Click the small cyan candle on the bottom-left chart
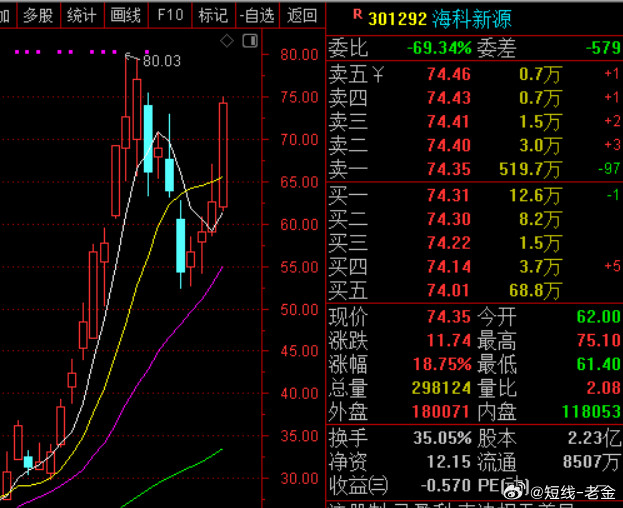Screen dimensions: 623x508 pos(28,462)
